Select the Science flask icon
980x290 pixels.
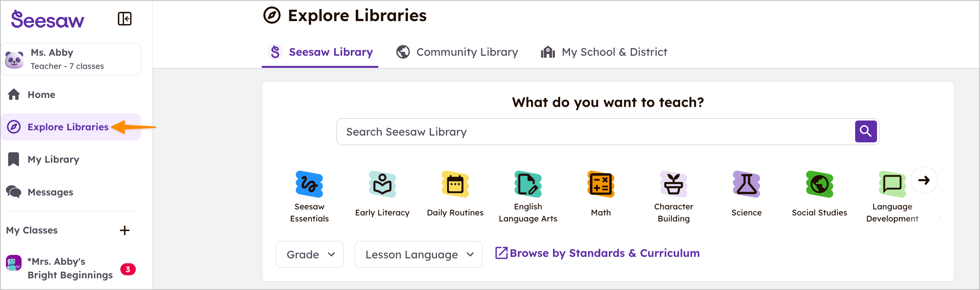point(747,184)
